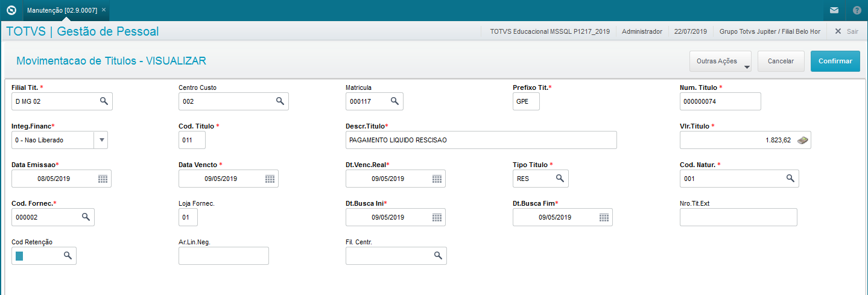Click into Filial Tit. field D MG 02
Viewport: 868px width, 295px height.
[x=62, y=101]
